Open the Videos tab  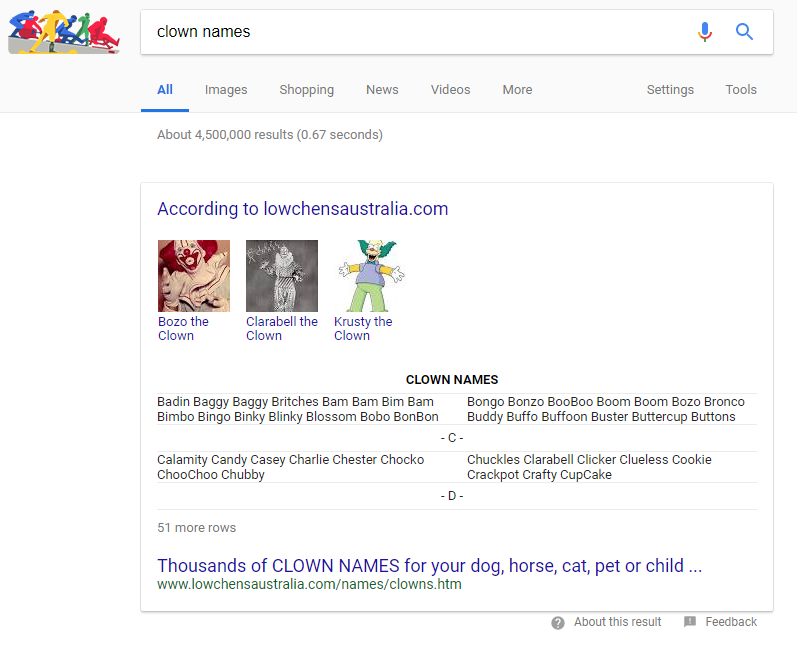[x=450, y=90]
